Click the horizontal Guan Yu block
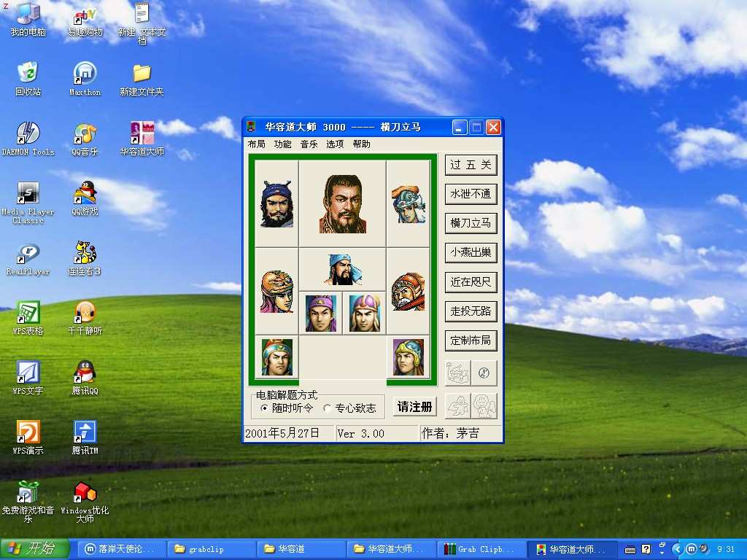 click(343, 269)
